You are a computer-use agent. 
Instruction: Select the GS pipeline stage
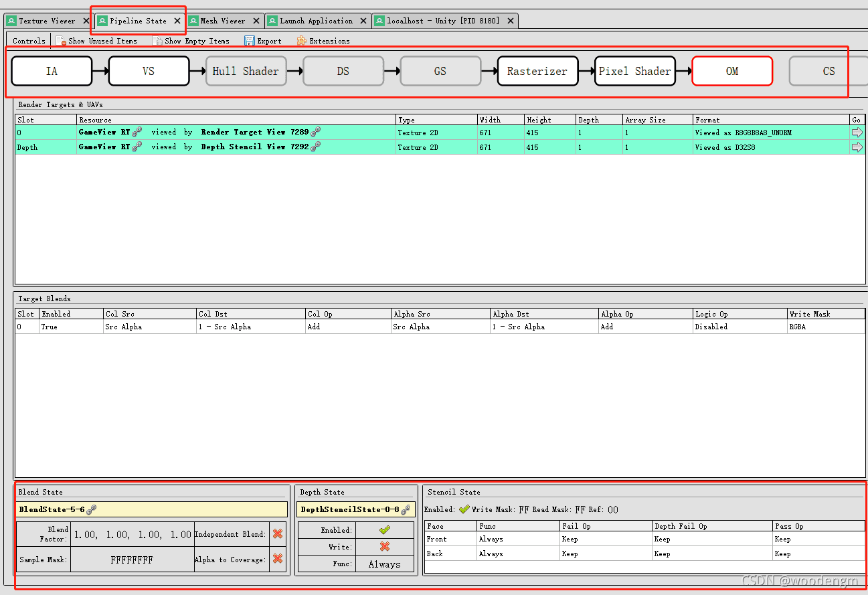point(440,71)
